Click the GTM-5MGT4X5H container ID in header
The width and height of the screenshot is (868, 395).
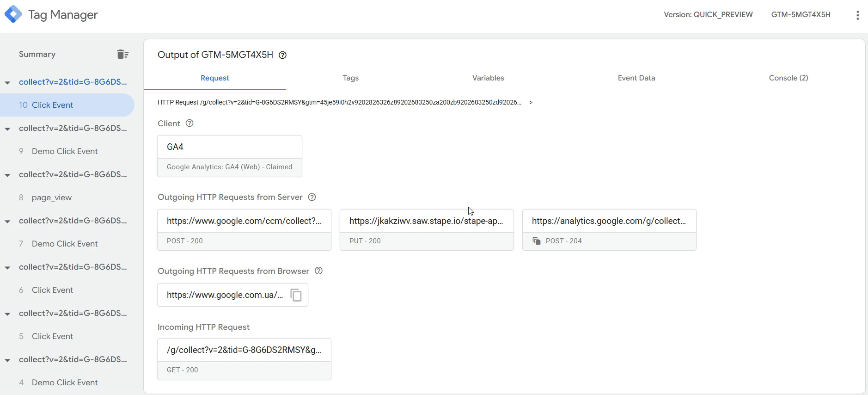coord(801,15)
